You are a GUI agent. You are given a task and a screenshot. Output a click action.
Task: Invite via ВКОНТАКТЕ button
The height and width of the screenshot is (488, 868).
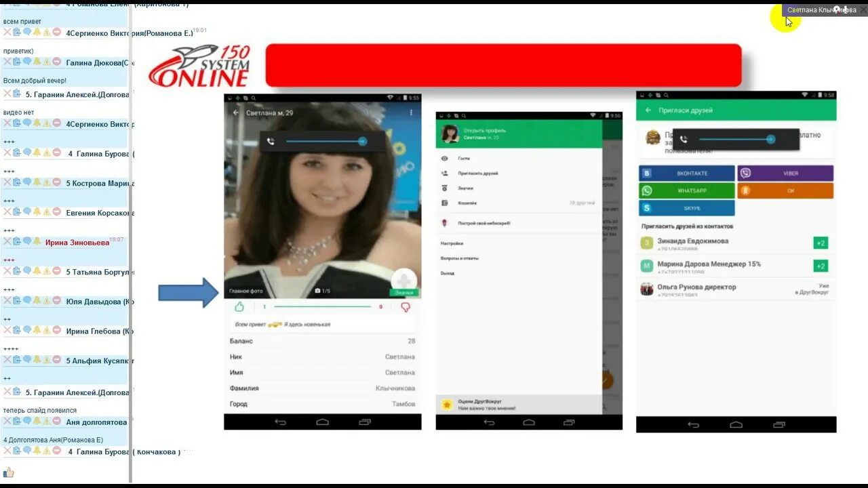687,174
